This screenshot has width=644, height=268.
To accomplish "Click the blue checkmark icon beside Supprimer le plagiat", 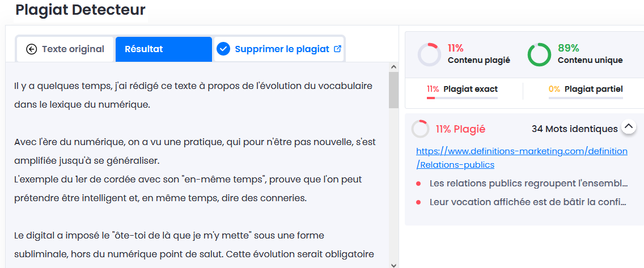I will 223,49.
